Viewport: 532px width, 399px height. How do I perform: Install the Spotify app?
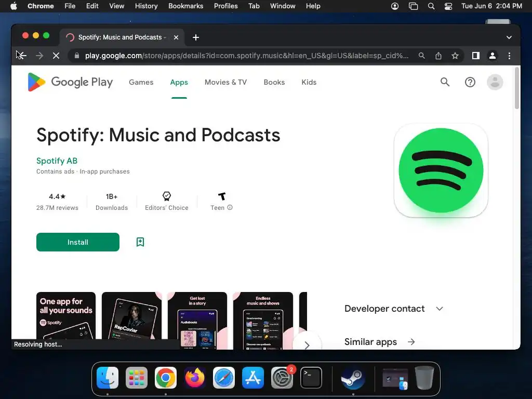(x=78, y=242)
